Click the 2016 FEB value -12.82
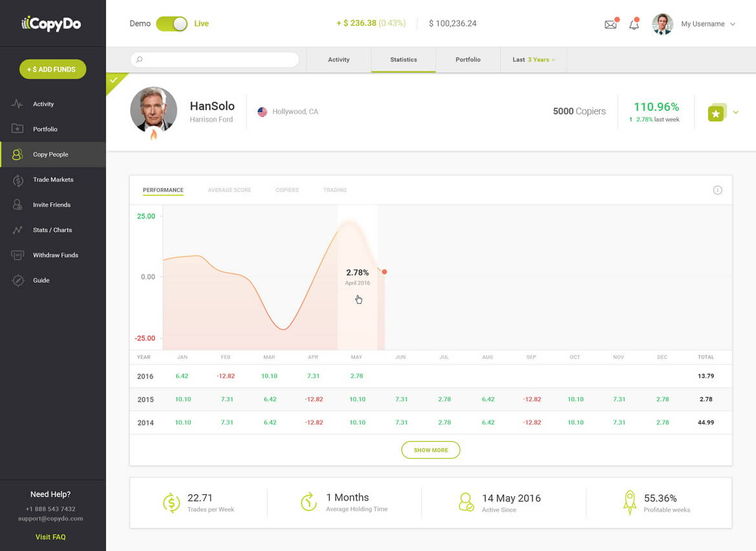 (x=226, y=376)
